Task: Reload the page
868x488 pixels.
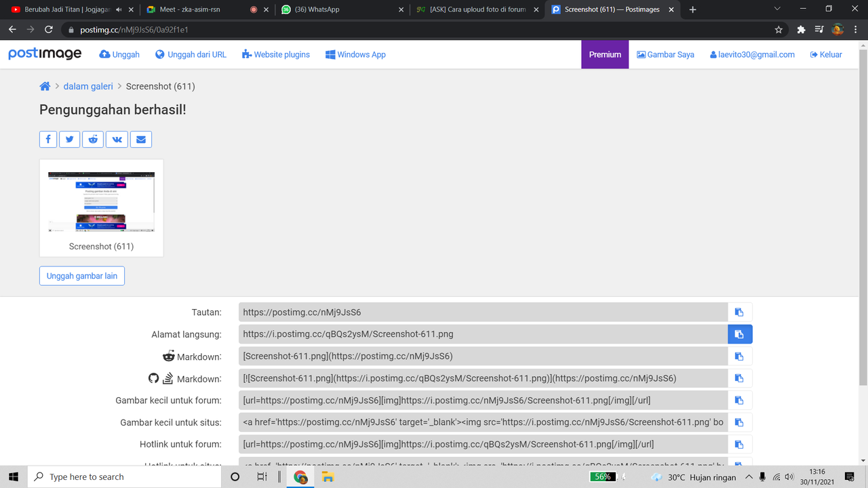Action: coord(48,30)
